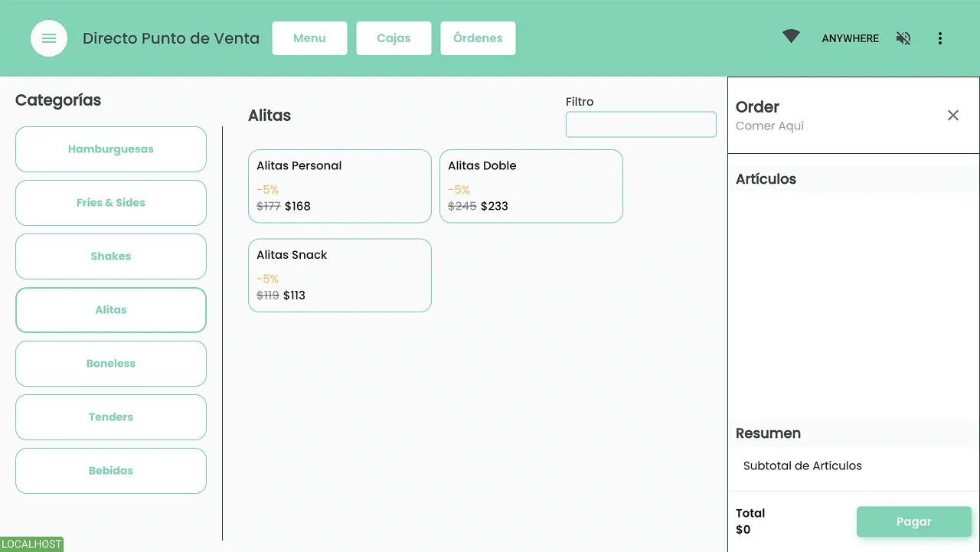Viewport: 980px width, 552px height.
Task: Click the $233 price on Alitas Doble
Action: pyautogui.click(x=495, y=206)
